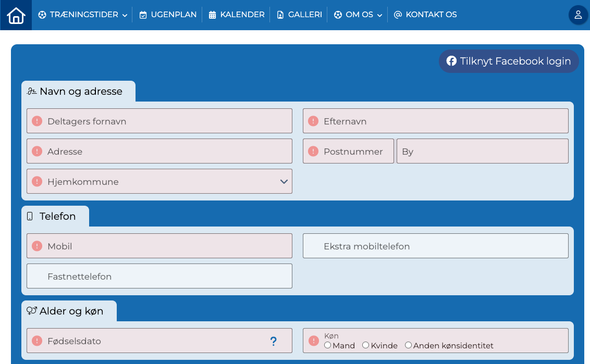Select the Mand radio button
The height and width of the screenshot is (364, 590).
coord(327,345)
